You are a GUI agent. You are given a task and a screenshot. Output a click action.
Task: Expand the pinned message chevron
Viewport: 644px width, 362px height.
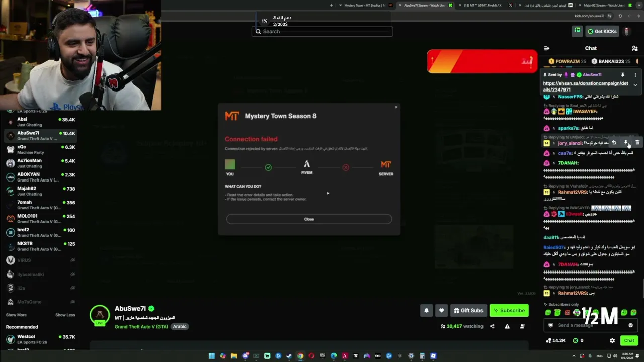click(635, 85)
